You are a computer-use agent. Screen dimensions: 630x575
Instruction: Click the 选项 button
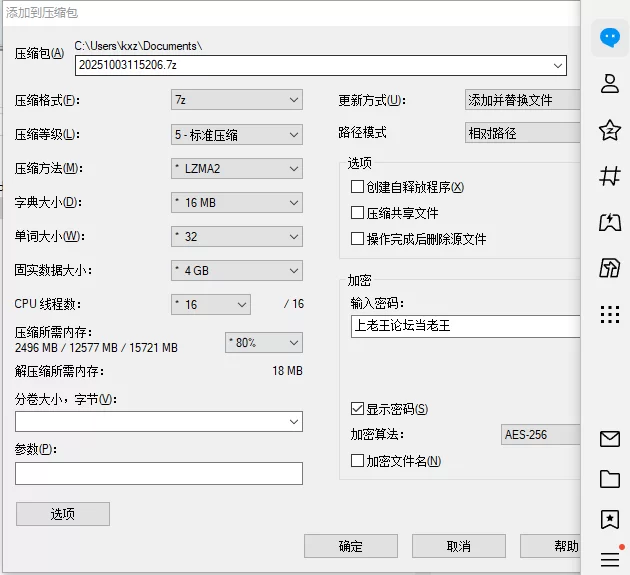62,514
